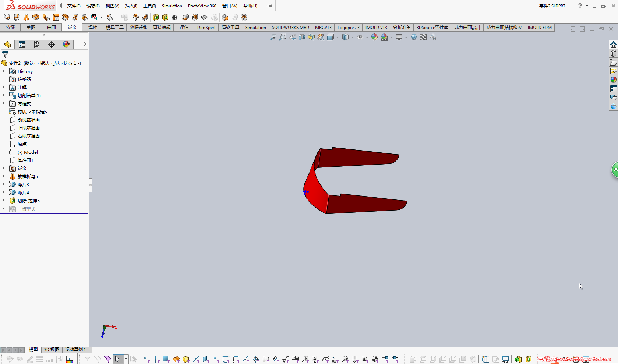Open the Custom Properties task pane icon
Viewport: 618px width, 364px height.
(613, 89)
